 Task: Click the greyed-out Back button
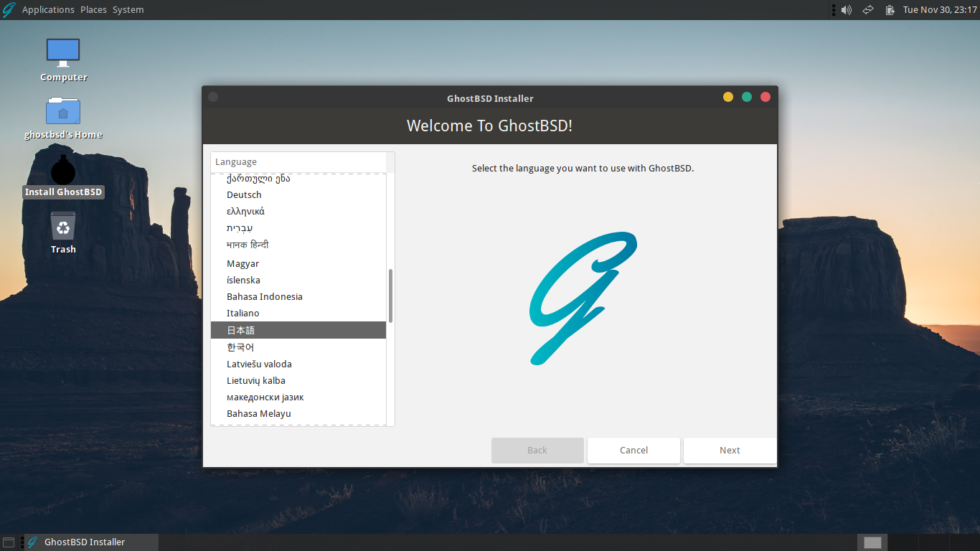[537, 451]
